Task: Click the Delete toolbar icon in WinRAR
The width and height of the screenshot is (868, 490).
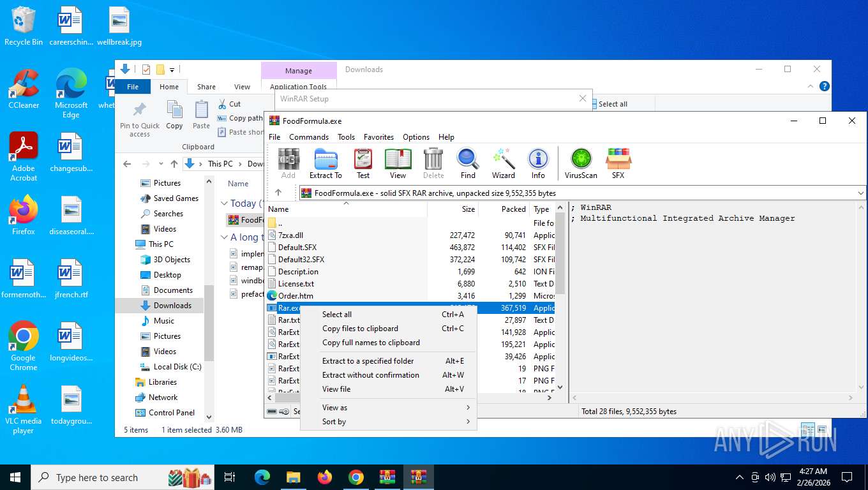Action: 433,163
